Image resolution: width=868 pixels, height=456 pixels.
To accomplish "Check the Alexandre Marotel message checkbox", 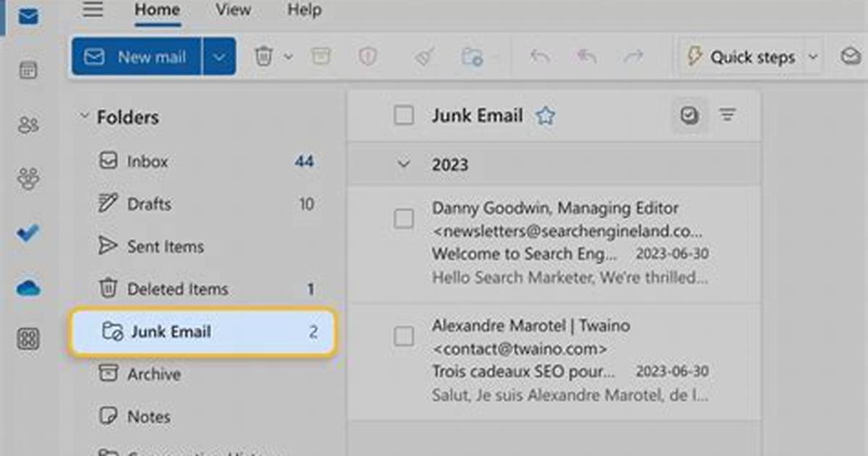I will click(x=404, y=336).
